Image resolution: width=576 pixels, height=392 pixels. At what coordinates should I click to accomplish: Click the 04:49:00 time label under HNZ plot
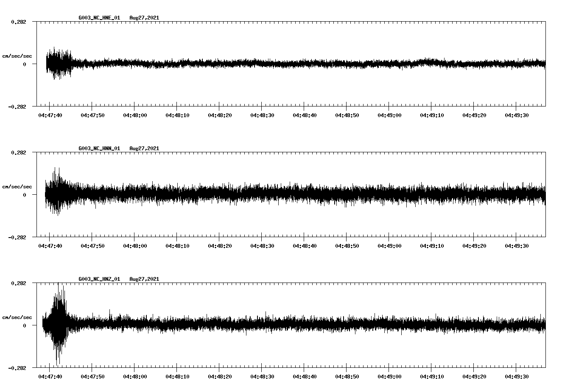click(389, 376)
